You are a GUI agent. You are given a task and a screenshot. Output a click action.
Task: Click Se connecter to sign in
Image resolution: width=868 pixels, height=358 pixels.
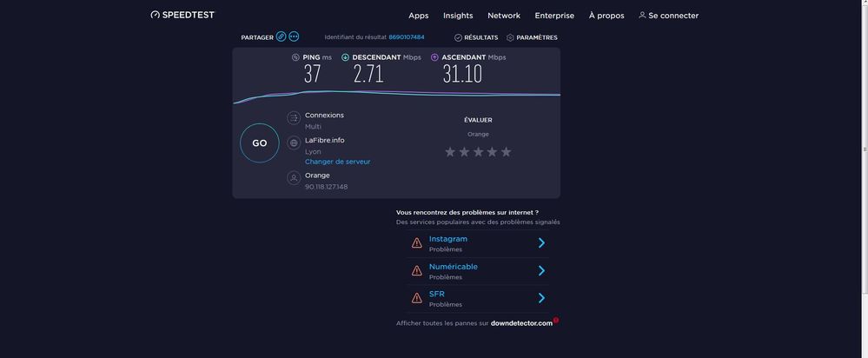click(x=673, y=16)
